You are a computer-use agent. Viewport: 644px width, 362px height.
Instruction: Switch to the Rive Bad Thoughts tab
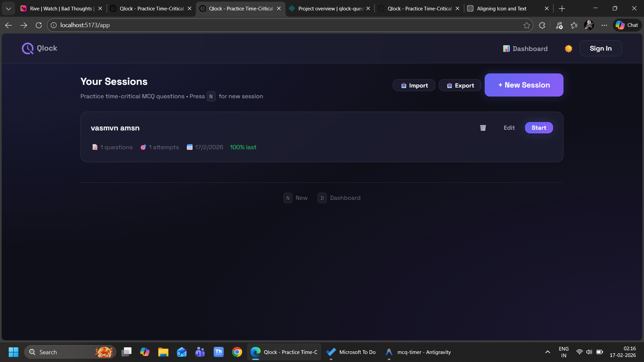click(61, 9)
